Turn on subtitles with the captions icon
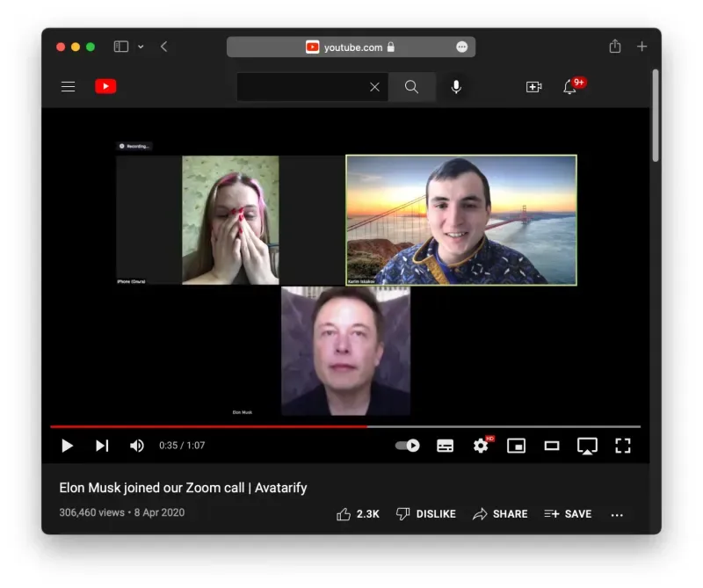This screenshot has width=703, height=588. pyautogui.click(x=446, y=446)
